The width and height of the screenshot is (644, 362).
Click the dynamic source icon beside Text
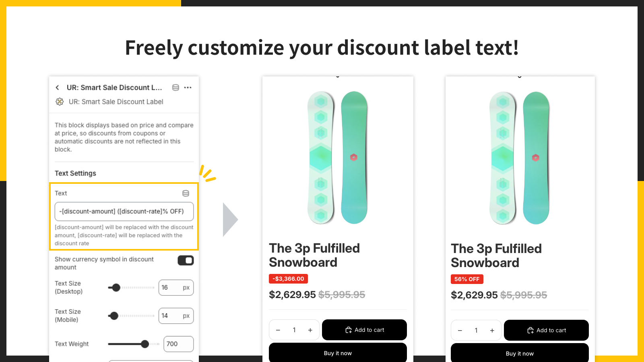tap(186, 193)
